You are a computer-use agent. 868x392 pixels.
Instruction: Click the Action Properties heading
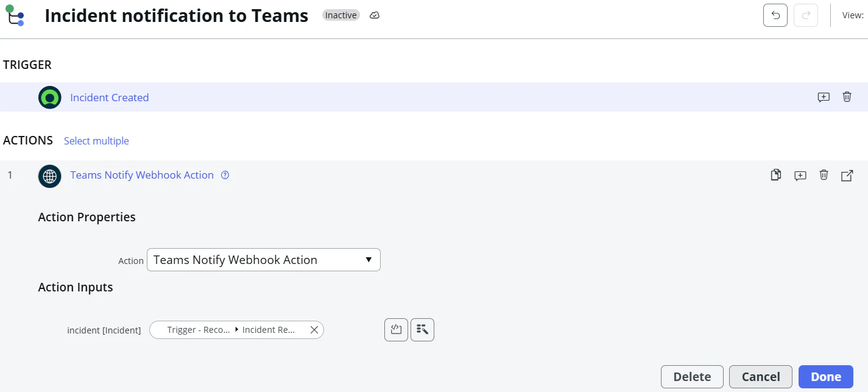click(x=87, y=217)
